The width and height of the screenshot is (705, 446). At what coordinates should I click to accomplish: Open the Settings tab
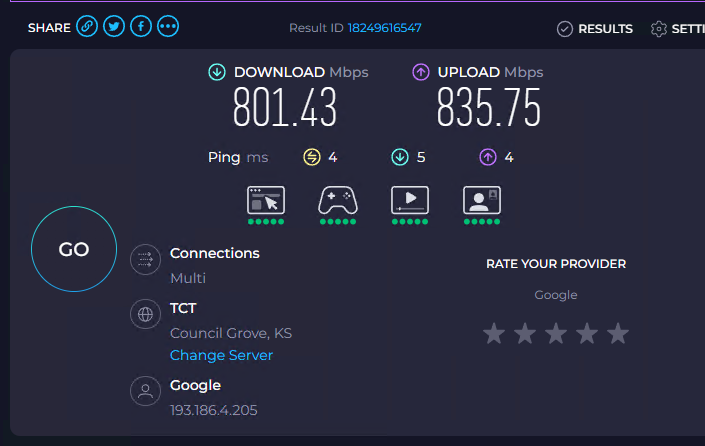(678, 29)
